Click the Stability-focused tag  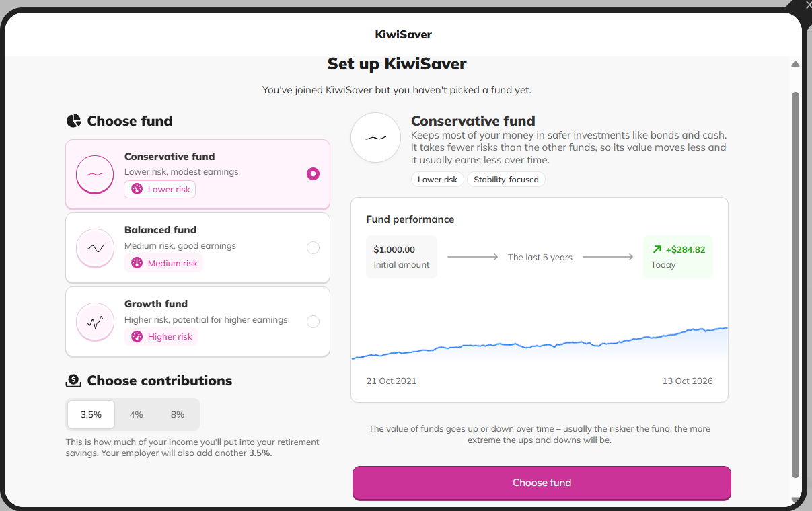pos(506,180)
